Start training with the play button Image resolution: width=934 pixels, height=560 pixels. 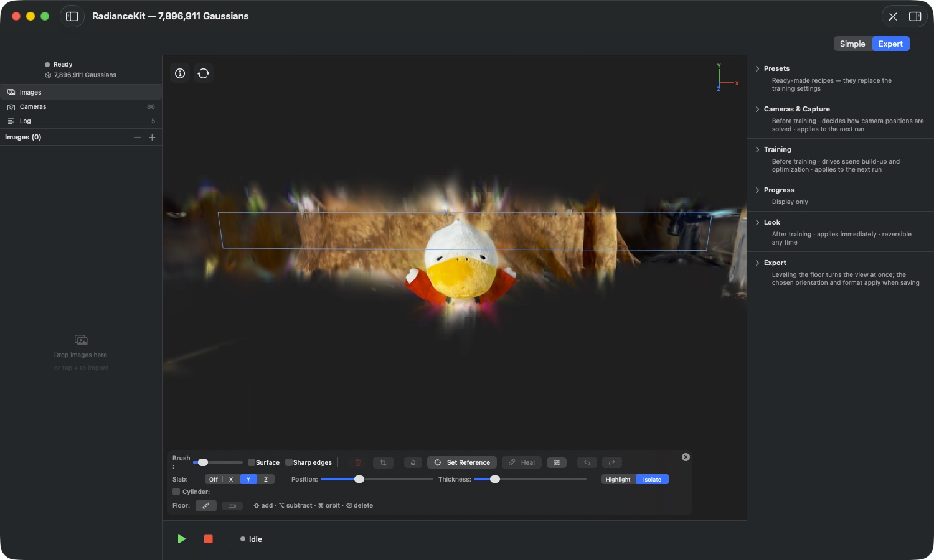(x=182, y=539)
